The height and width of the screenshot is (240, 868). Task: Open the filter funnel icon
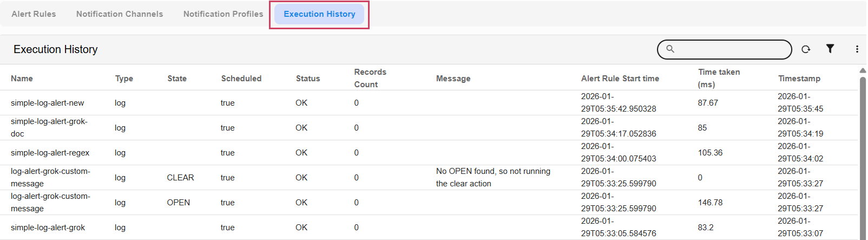(x=830, y=49)
